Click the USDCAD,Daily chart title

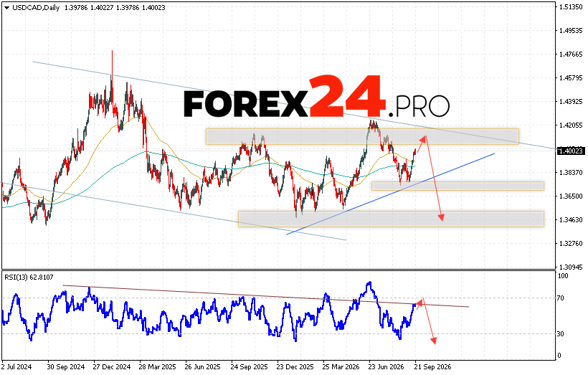[x=36, y=7]
